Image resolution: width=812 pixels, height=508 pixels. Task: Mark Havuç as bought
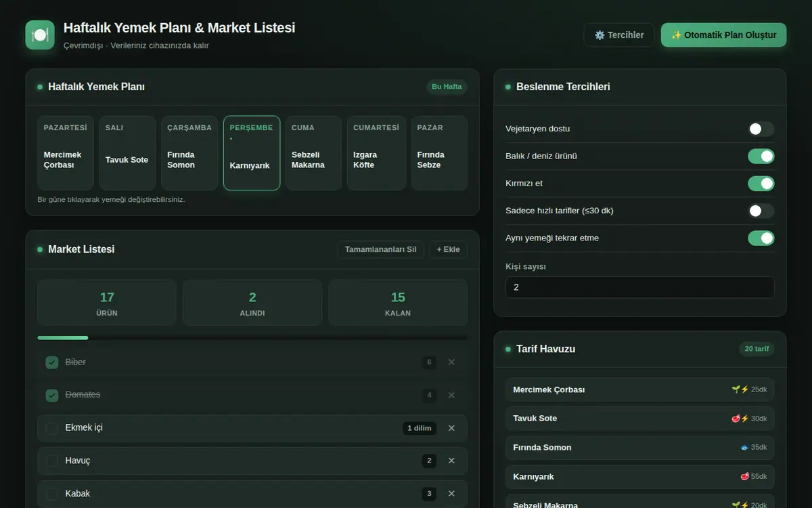(52, 461)
